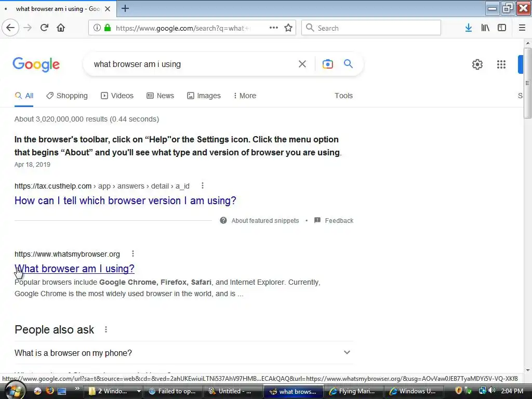This screenshot has height=399, width=532.
Task: Click the tax.custhelp.com result URL text
Action: (x=102, y=186)
